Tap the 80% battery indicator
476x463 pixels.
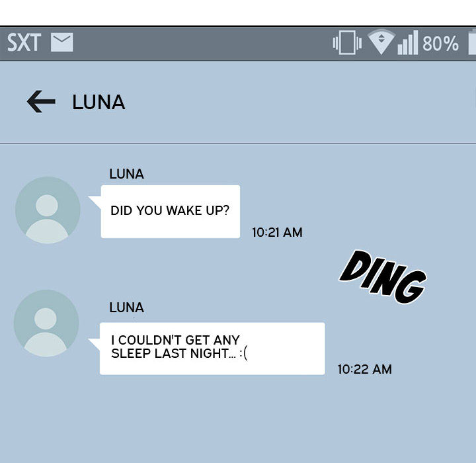440,44
